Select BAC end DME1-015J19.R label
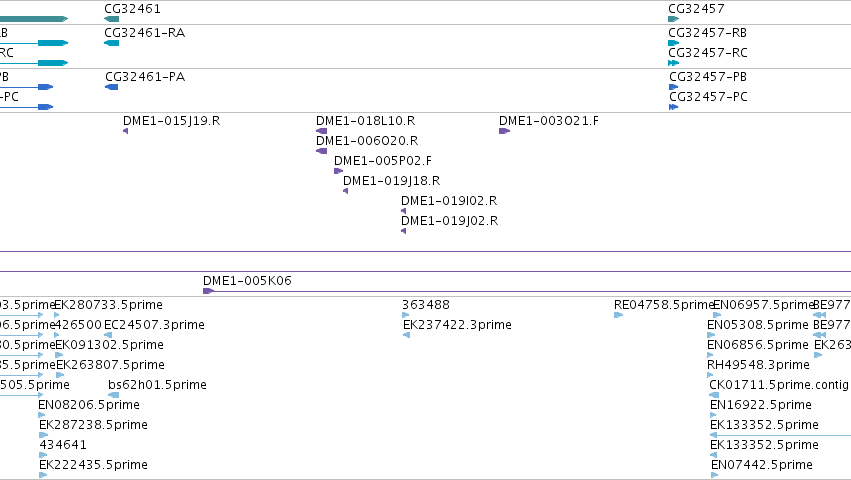Image resolution: width=851 pixels, height=480 pixels. pos(172,121)
